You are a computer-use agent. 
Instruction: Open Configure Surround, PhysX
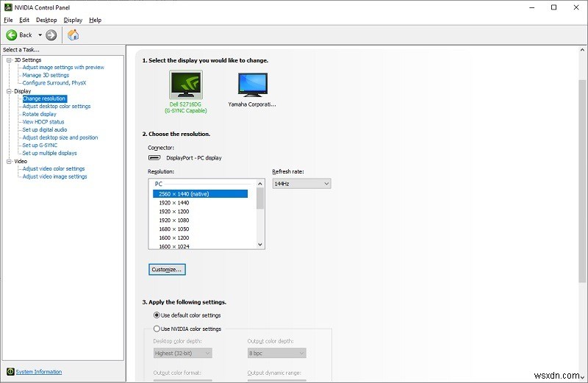(54, 83)
